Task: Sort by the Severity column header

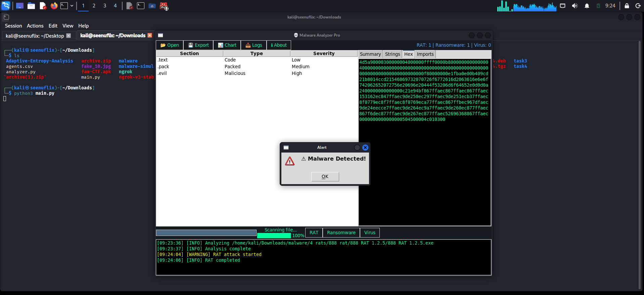Action: pos(324,53)
